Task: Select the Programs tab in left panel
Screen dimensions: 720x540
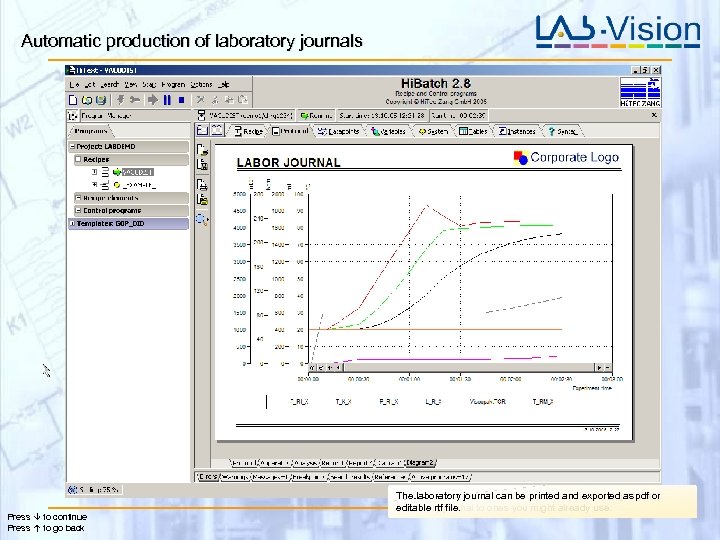Action: tap(90, 131)
